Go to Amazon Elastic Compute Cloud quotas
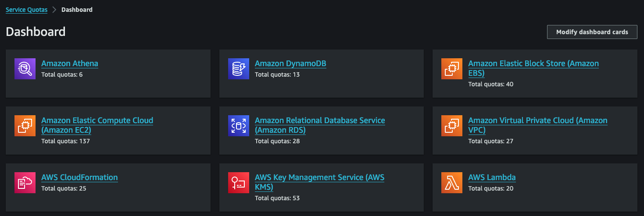 97,120
